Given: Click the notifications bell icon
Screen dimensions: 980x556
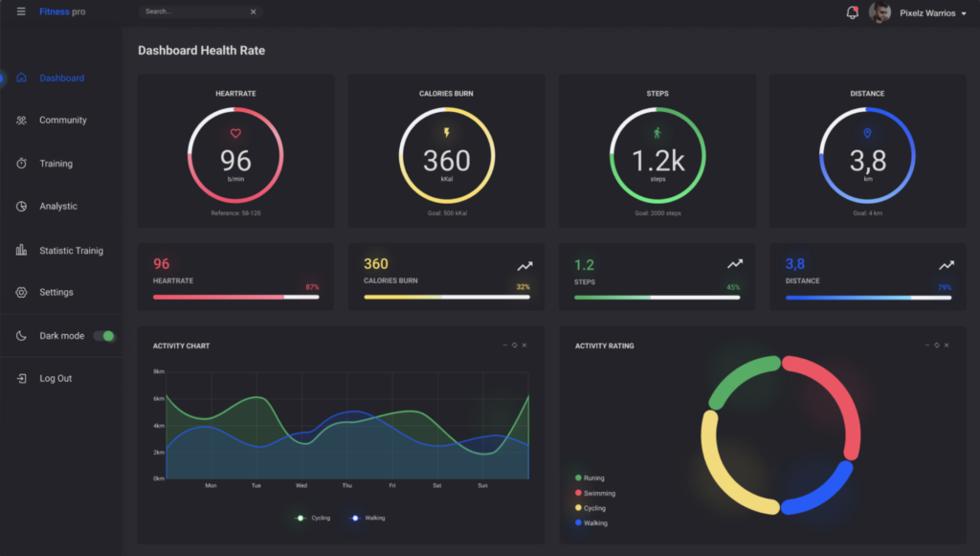Looking at the screenshot, I should tap(851, 11).
